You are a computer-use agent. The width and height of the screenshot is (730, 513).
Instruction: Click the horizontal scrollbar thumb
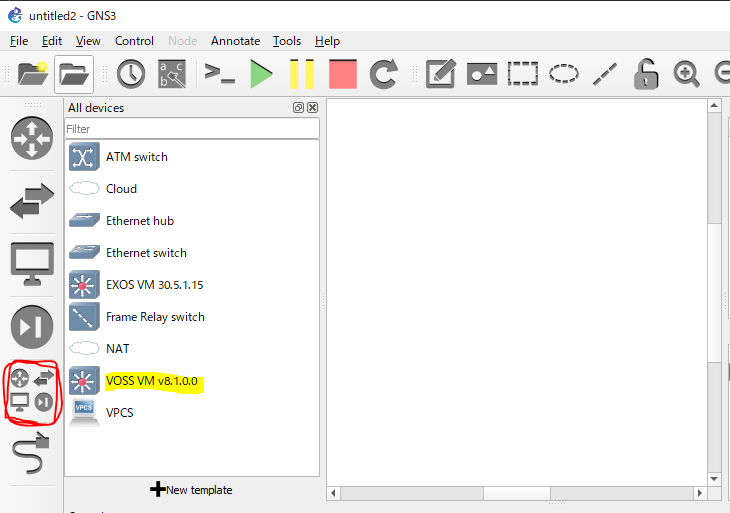(x=517, y=493)
